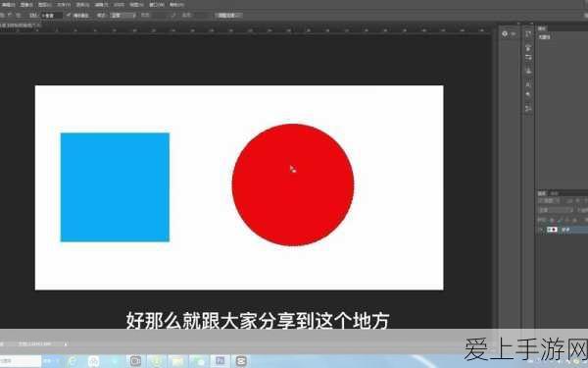Click the 羽化 feather value input field
This screenshot has width=588, height=368.
[x=52, y=16]
